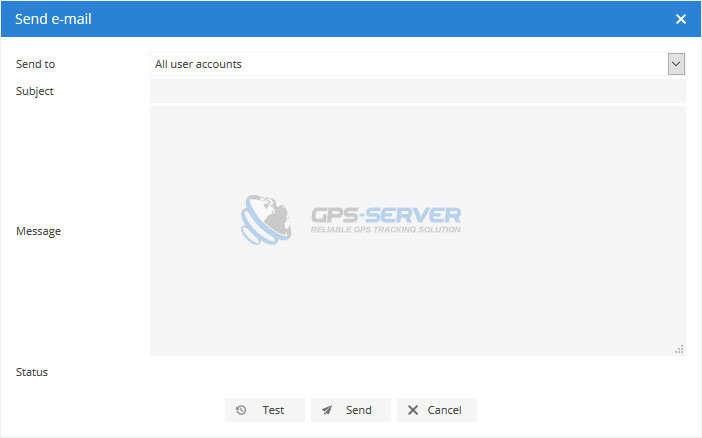Expand the Send to dropdown arrow
Image resolution: width=702 pixels, height=438 pixels.
pyautogui.click(x=676, y=64)
